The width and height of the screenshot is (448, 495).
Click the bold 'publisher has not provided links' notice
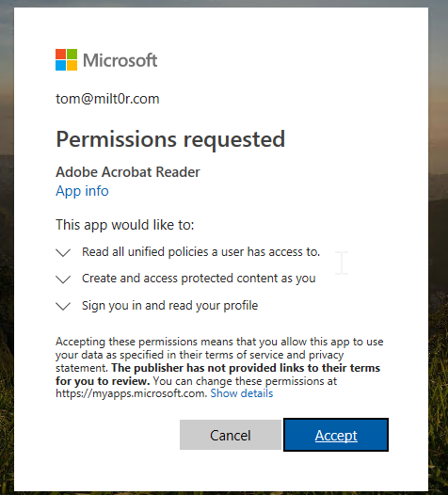click(217, 375)
